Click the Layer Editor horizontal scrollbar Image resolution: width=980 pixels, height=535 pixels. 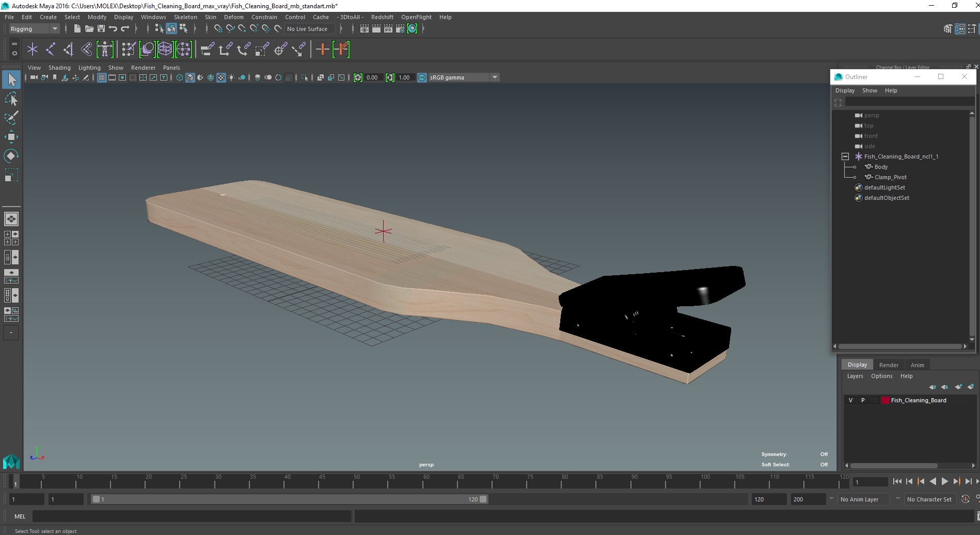pos(894,465)
